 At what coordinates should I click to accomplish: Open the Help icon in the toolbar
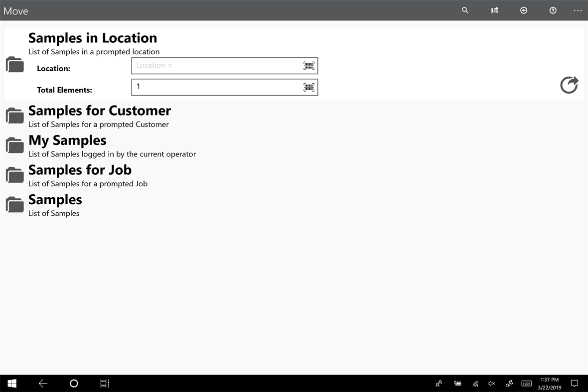pos(553,10)
